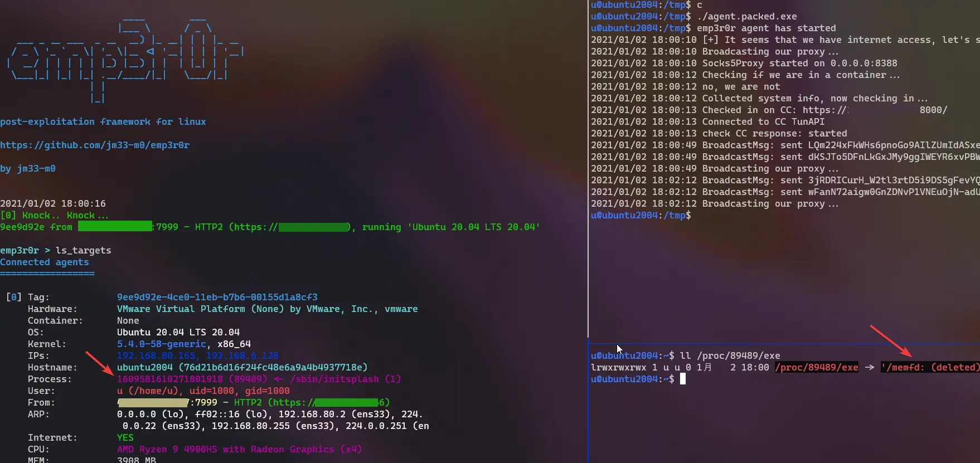Click the OS value 'Ubuntu 20.04 LTS 20.04'
The image size is (980, 463).
coord(178,332)
